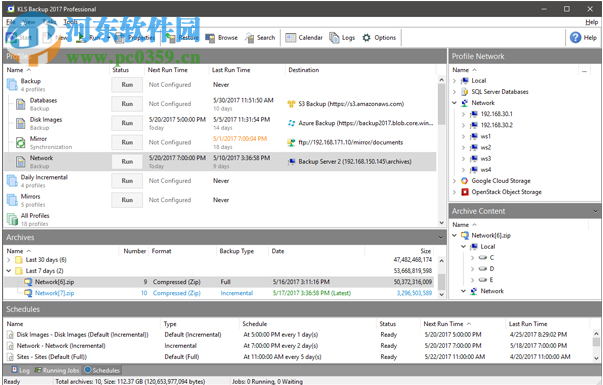Select the Mirrors group icon

pyautogui.click(x=12, y=200)
